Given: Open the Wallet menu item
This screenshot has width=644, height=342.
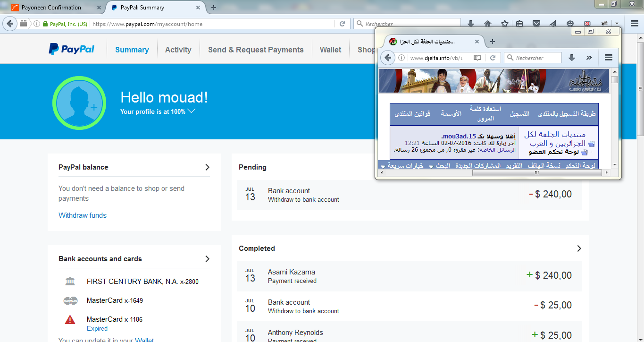Looking at the screenshot, I should coord(330,50).
